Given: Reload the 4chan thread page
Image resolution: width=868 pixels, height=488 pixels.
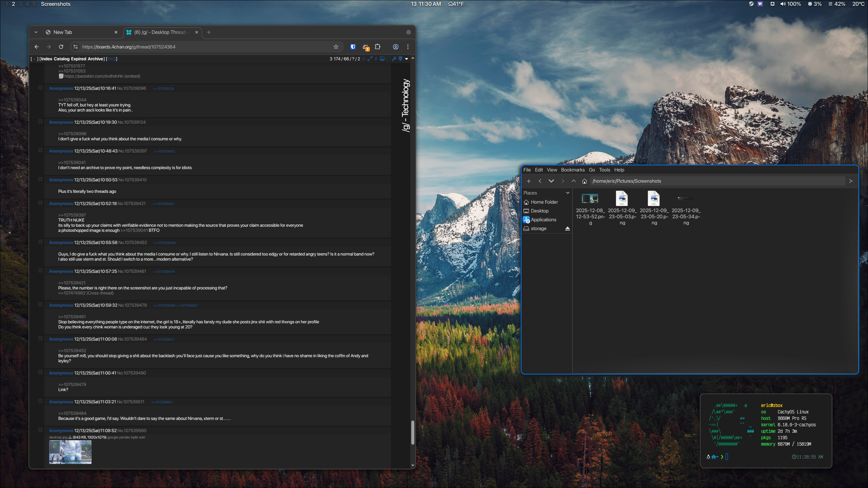Looking at the screenshot, I should [x=61, y=47].
